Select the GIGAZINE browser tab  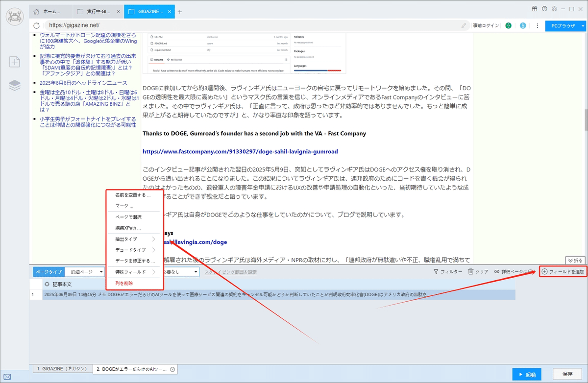pyautogui.click(x=149, y=11)
